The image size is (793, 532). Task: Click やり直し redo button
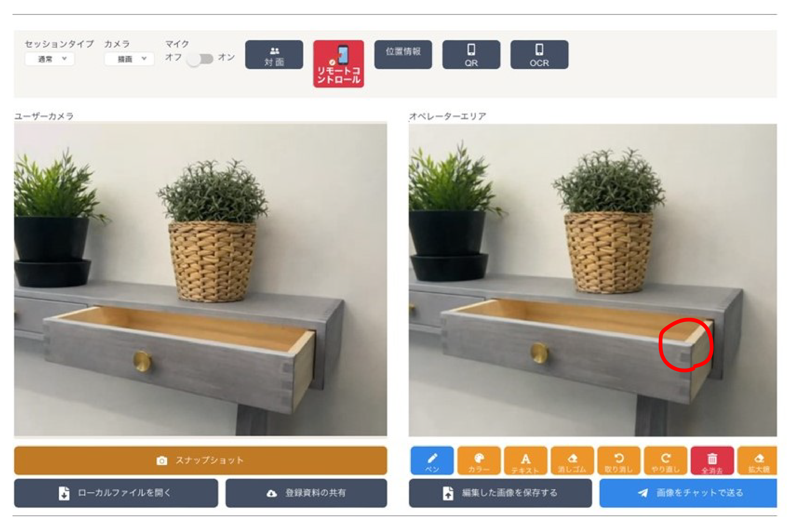(665, 460)
